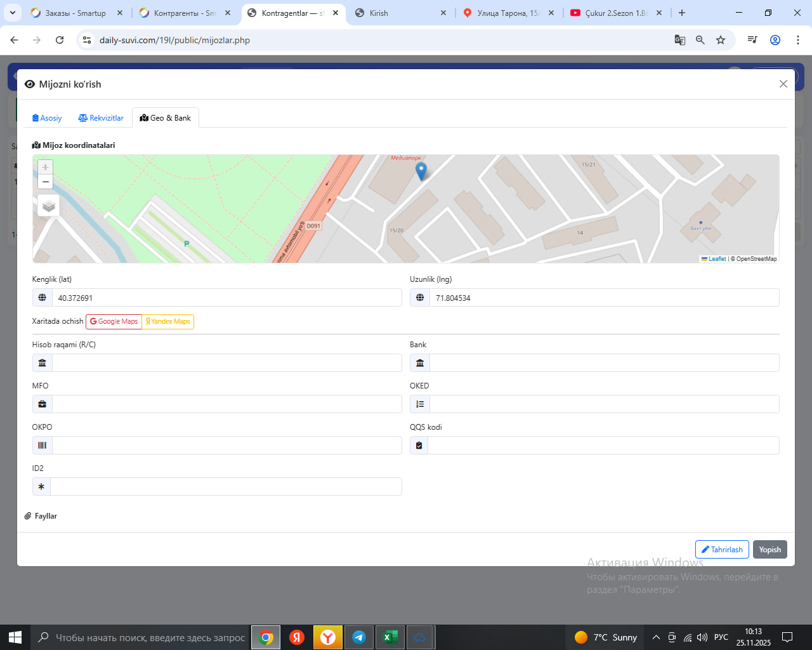
Task: Click the Kenglik (lat) input field
Action: (x=226, y=298)
